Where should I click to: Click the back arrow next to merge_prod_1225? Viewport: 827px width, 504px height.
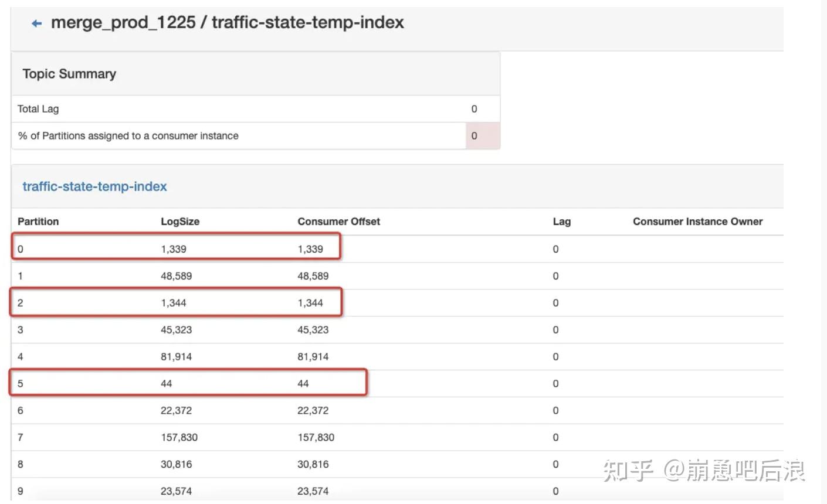click(37, 23)
